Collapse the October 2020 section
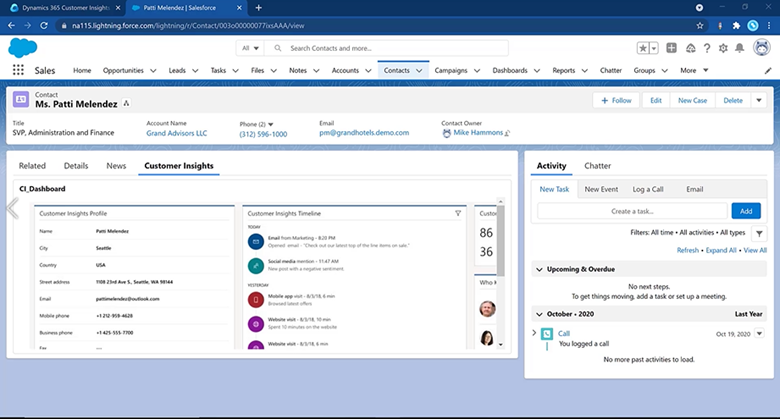780x419 pixels. tap(539, 314)
